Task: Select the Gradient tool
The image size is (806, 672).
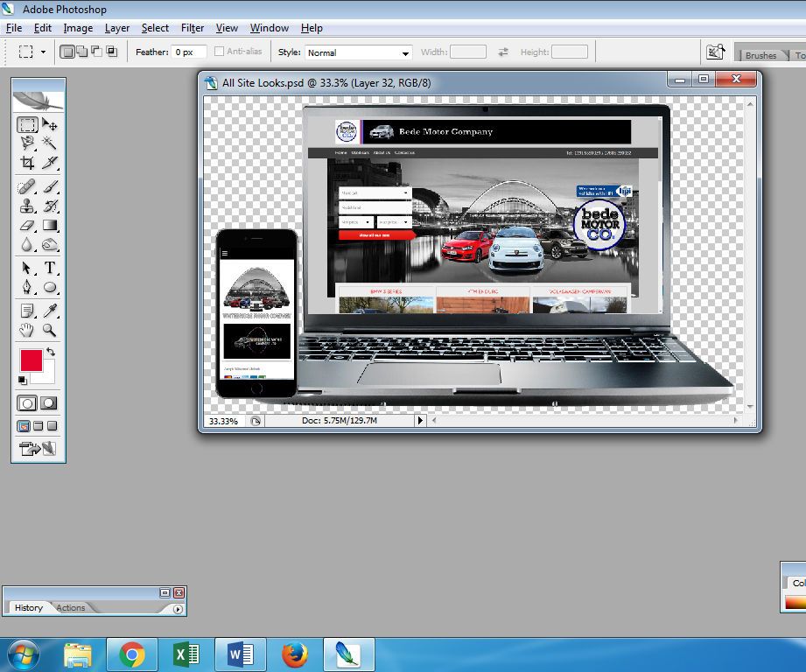Action: [49, 226]
